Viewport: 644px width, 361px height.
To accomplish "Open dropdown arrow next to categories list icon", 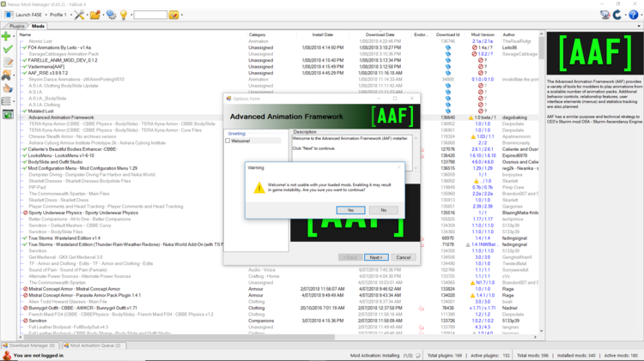I will coord(14,101).
